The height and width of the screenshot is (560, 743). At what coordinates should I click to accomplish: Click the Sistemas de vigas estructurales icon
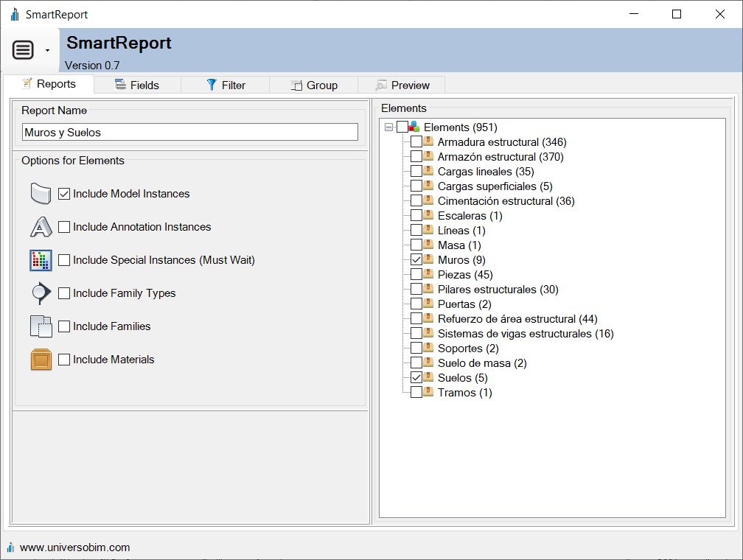click(x=428, y=332)
